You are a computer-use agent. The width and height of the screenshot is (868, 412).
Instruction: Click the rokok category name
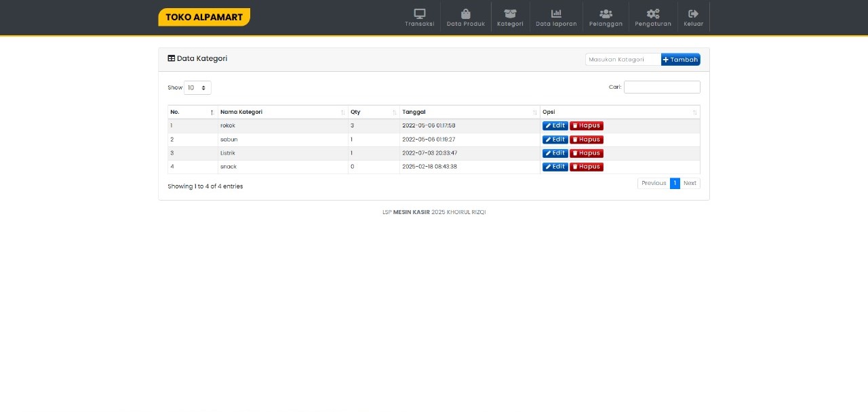tap(228, 126)
